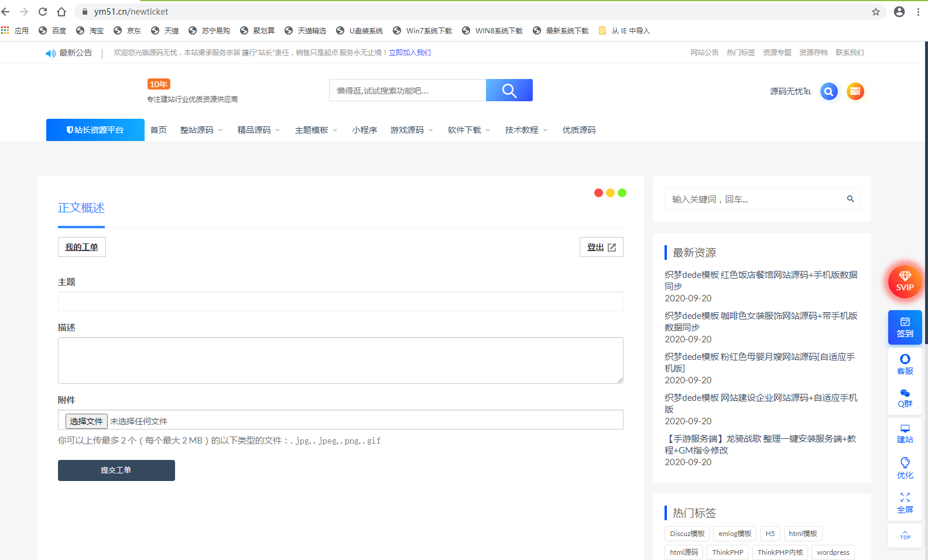Focus the top site search box
The image size is (928, 560).
point(408,90)
